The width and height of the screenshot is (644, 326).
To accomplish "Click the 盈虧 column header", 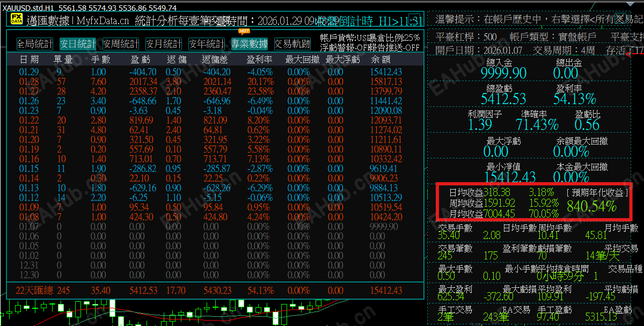I will pyautogui.click(x=141, y=60).
